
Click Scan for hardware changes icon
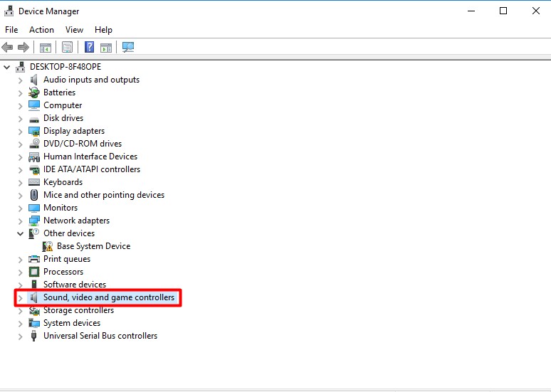pos(128,48)
